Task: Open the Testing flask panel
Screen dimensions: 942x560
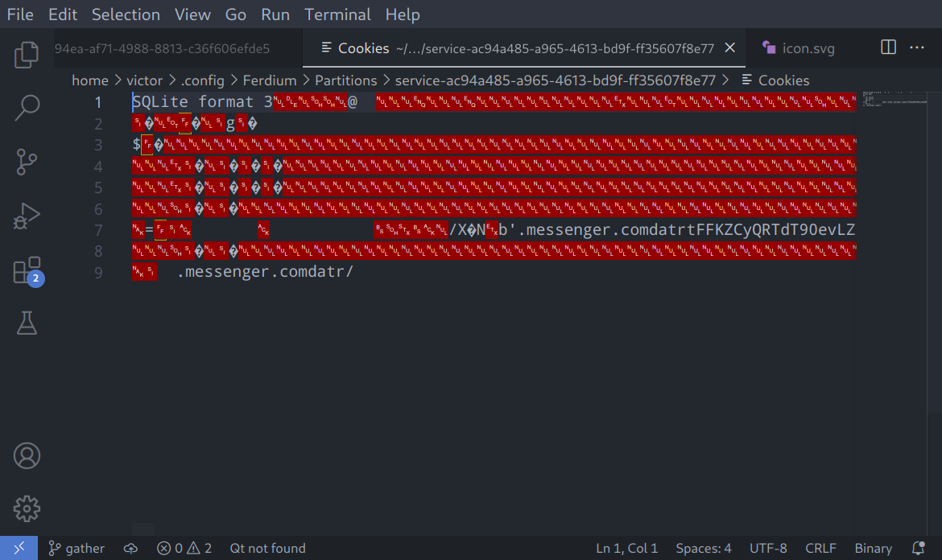Action: click(27, 323)
